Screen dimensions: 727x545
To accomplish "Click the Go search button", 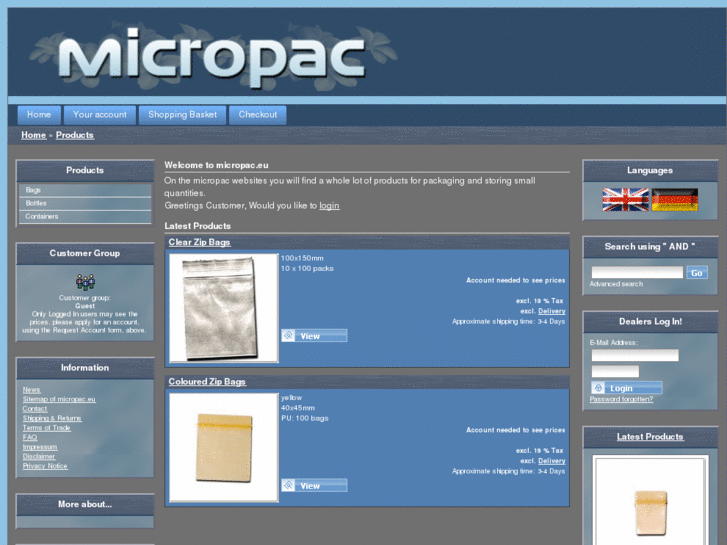I will (x=696, y=273).
